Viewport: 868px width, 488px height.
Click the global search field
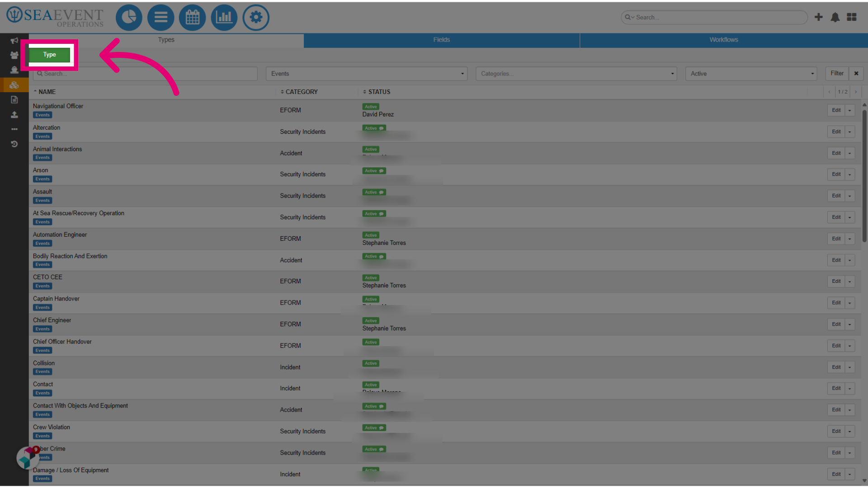[714, 17]
